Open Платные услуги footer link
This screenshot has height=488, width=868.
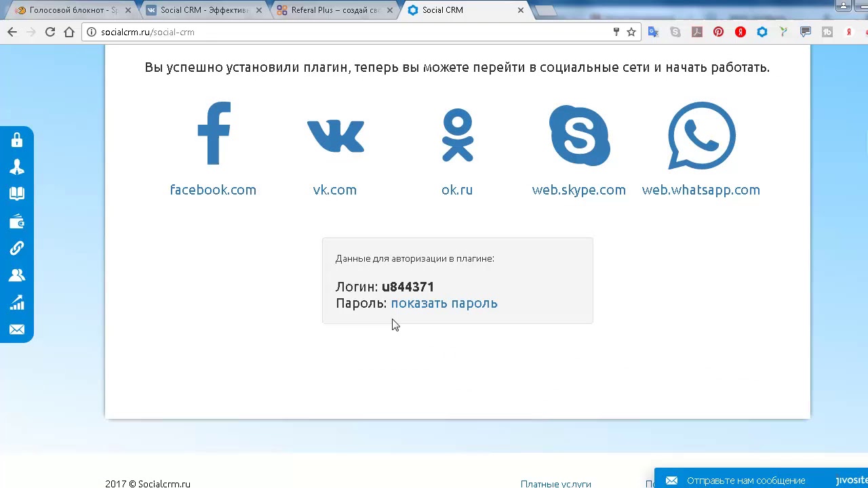[x=556, y=483]
